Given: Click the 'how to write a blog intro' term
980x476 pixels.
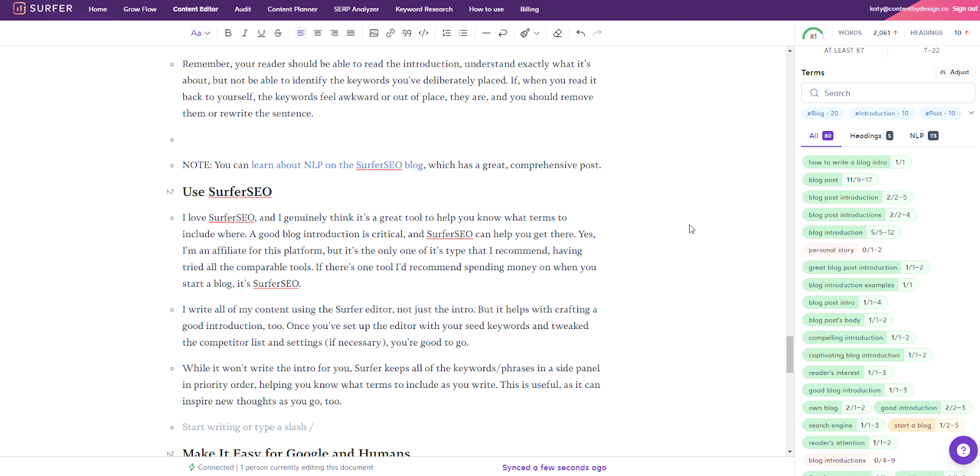Looking at the screenshot, I should (857, 162).
